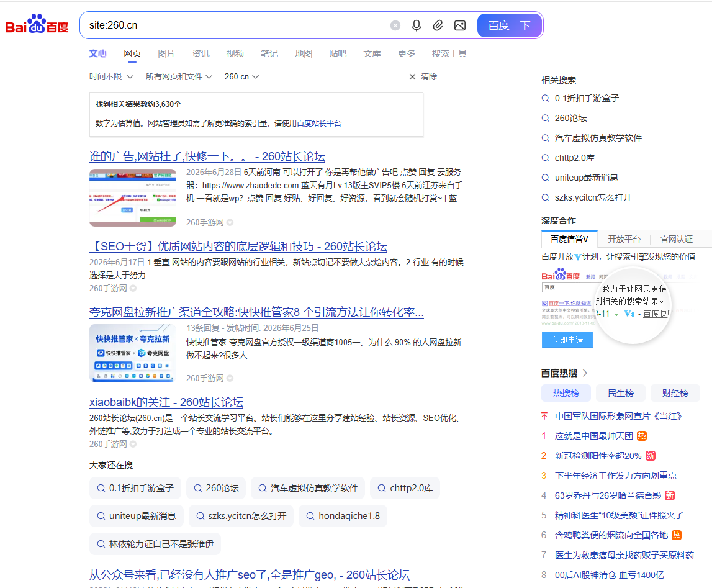
Task: Switch to the 文心 tab
Action: [x=97, y=53]
